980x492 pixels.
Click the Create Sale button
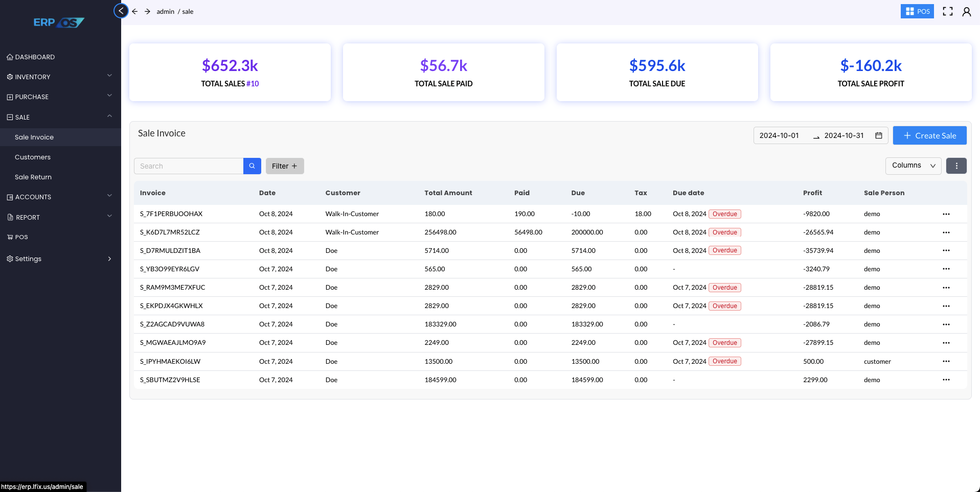pyautogui.click(x=929, y=135)
